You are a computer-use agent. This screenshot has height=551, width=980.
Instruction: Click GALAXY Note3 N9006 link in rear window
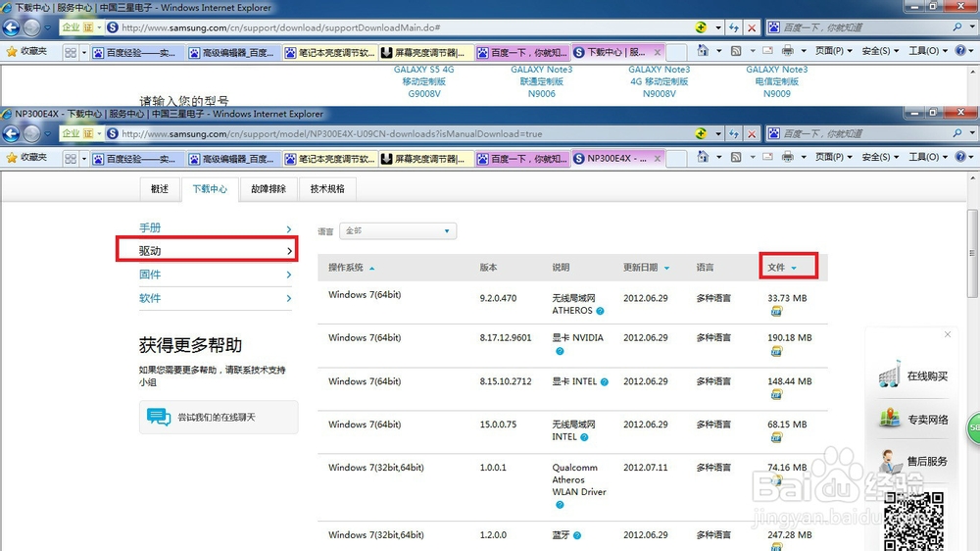pos(542,81)
